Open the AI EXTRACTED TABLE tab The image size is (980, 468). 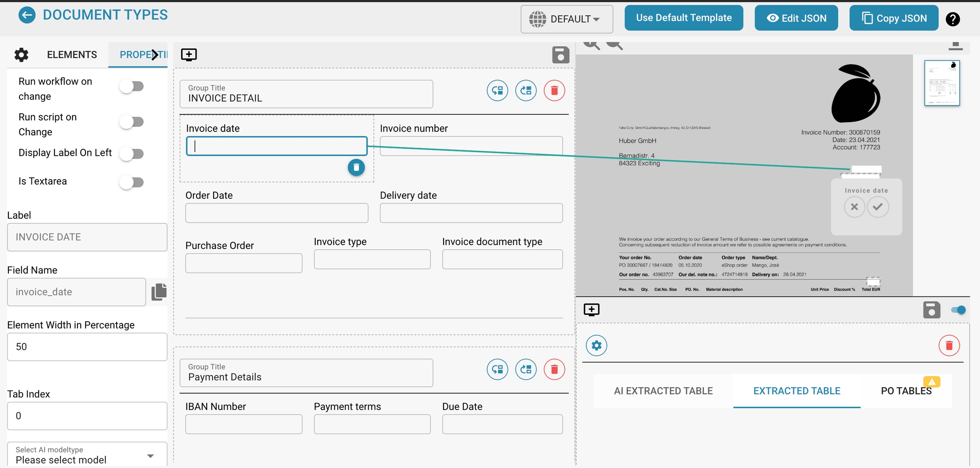point(663,391)
